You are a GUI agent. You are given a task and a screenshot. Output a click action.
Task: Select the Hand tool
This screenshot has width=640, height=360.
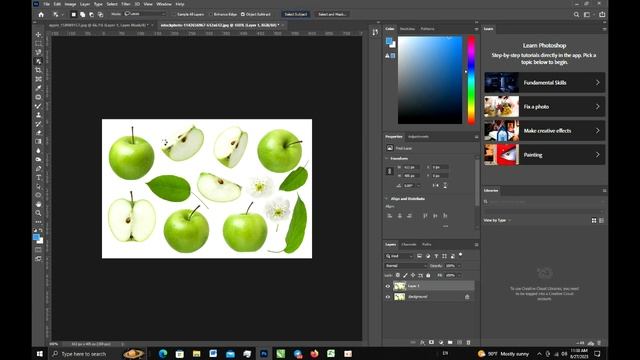[38, 204]
